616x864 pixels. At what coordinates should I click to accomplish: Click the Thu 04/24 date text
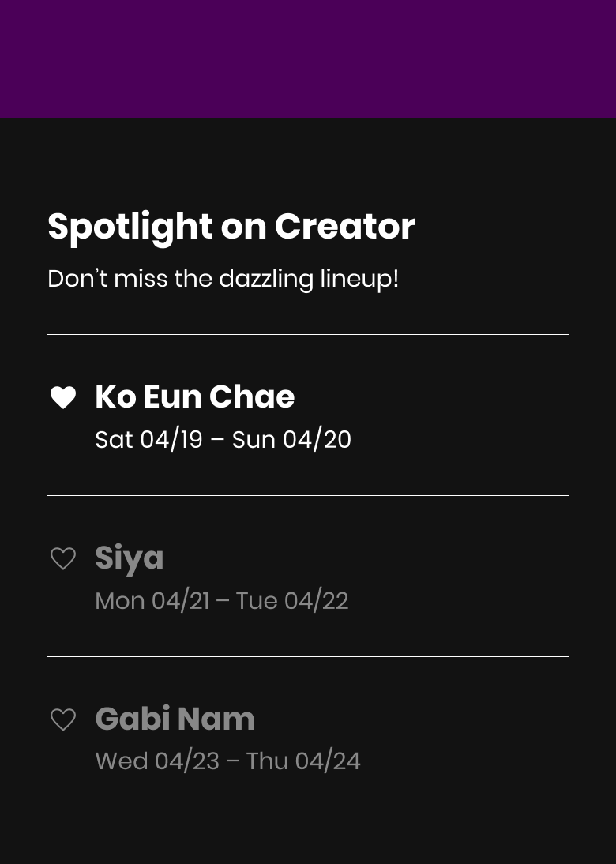coord(303,761)
